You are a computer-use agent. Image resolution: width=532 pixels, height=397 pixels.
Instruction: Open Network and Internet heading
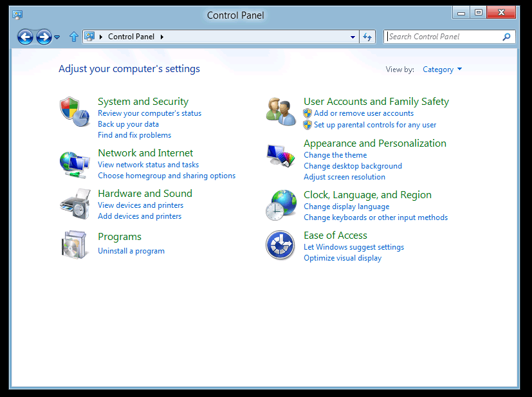(x=145, y=152)
